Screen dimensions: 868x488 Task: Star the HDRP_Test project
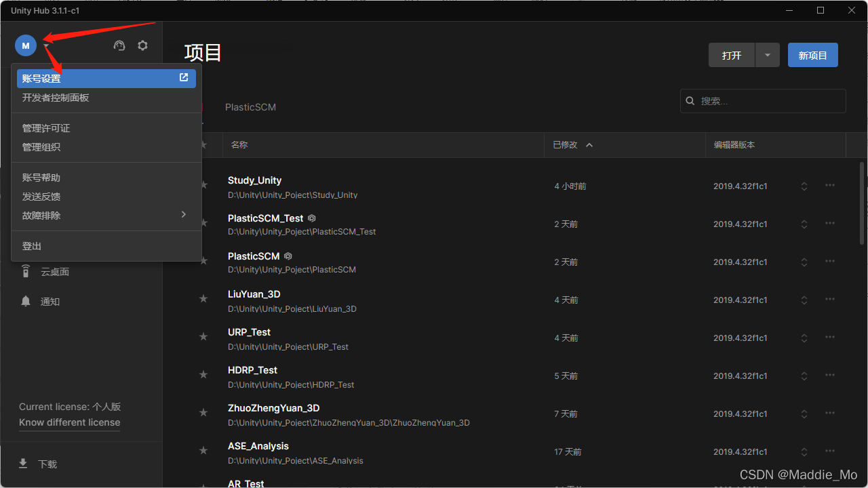click(x=203, y=374)
